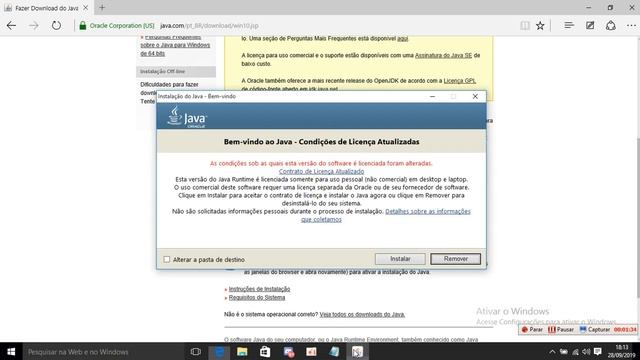
Task: Open the volume tray icon
Action: click(586, 351)
